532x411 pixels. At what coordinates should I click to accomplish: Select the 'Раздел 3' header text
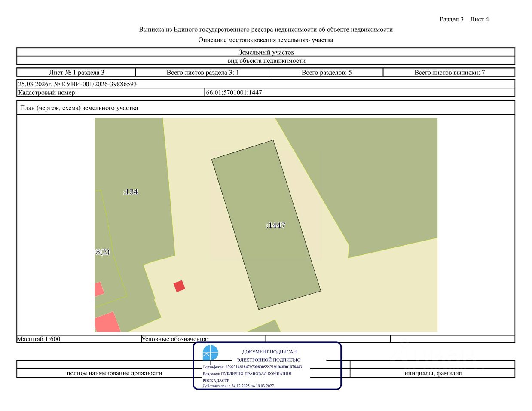pyautogui.click(x=452, y=19)
